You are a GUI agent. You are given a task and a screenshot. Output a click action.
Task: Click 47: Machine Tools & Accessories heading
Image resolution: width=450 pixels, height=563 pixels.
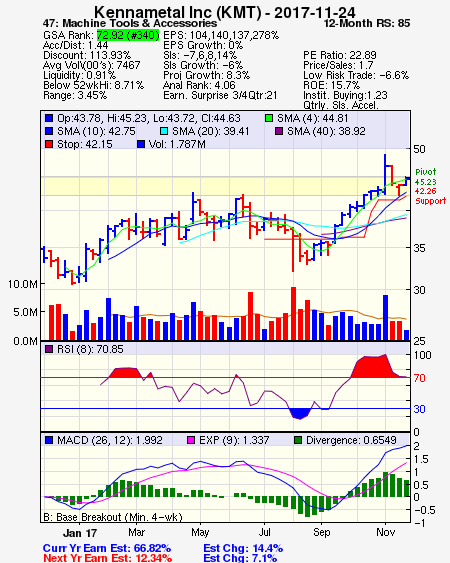pos(130,23)
